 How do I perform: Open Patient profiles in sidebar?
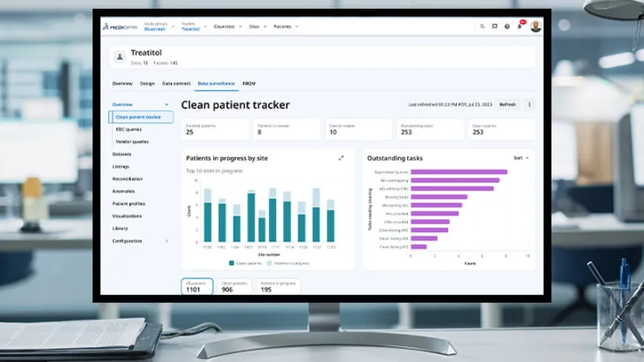click(x=129, y=203)
